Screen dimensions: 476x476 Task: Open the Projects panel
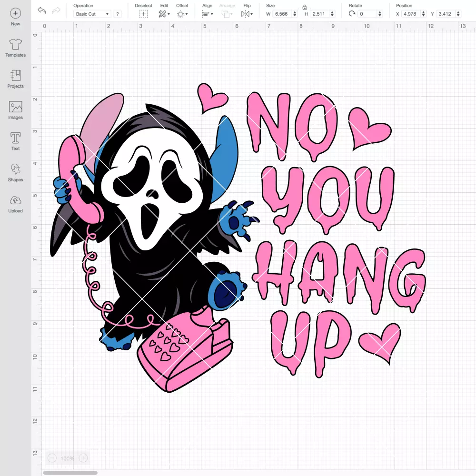pos(16,79)
